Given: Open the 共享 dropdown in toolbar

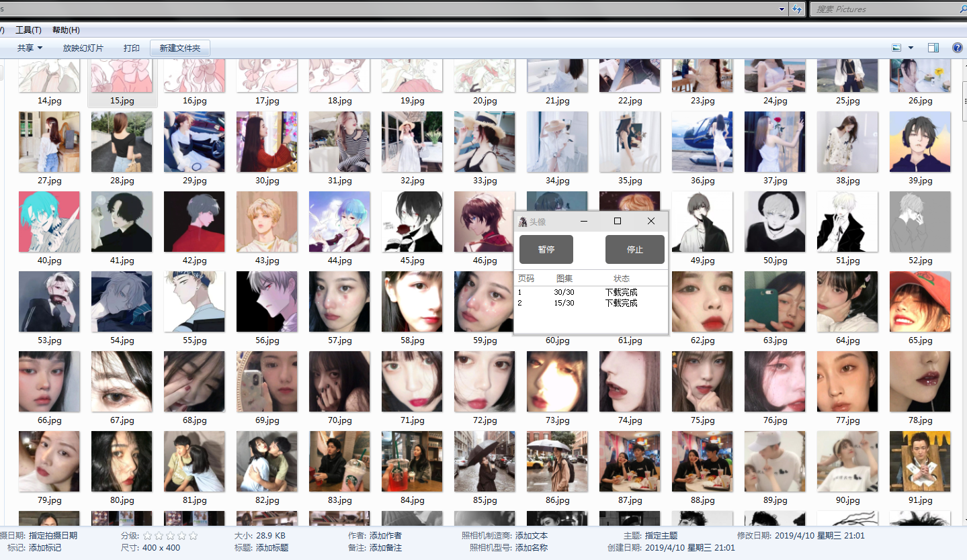Looking at the screenshot, I should pos(30,48).
